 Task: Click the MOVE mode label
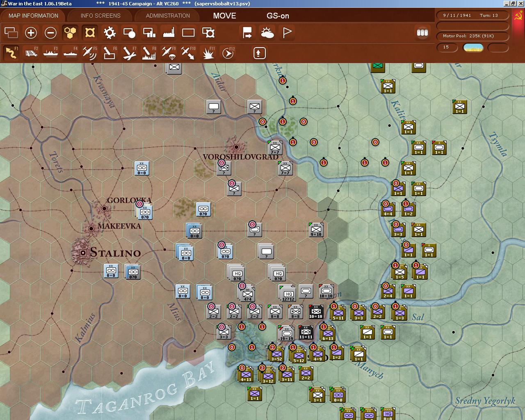pyautogui.click(x=224, y=16)
